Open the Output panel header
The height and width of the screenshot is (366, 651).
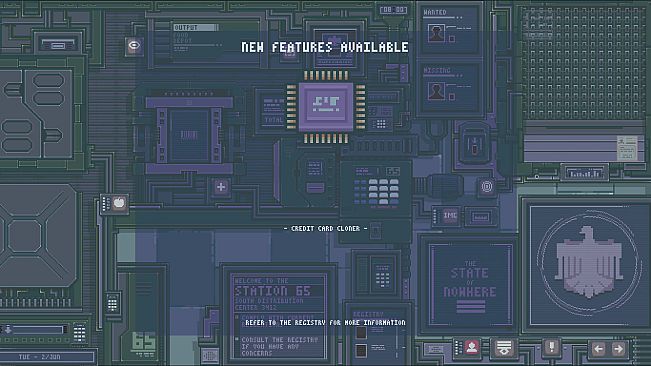pyautogui.click(x=196, y=27)
